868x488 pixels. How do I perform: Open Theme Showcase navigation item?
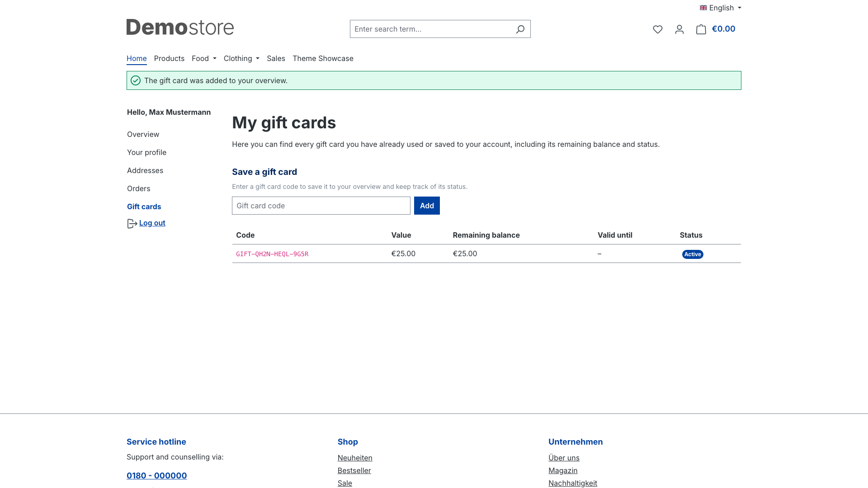[323, 58]
